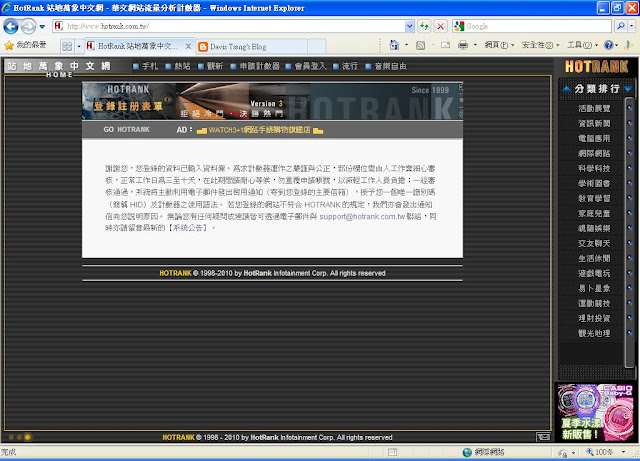Viewport: 640px width, 461px height.
Task: Open the 資訊新聞 category
Action: [x=594, y=123]
